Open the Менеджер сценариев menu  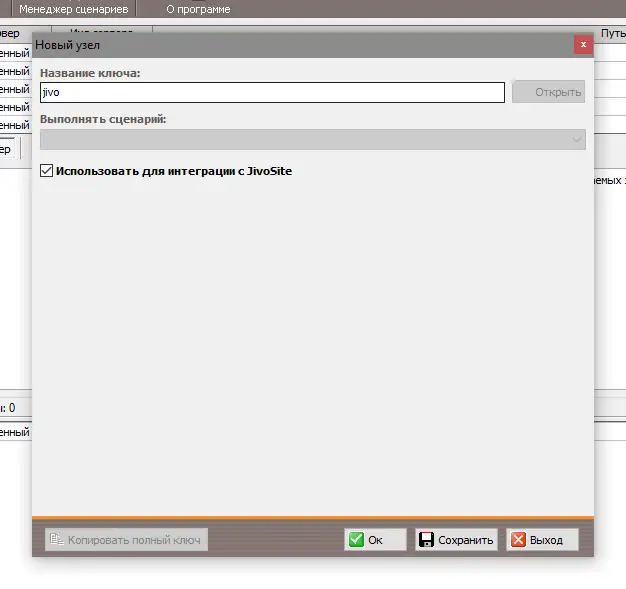click(74, 9)
